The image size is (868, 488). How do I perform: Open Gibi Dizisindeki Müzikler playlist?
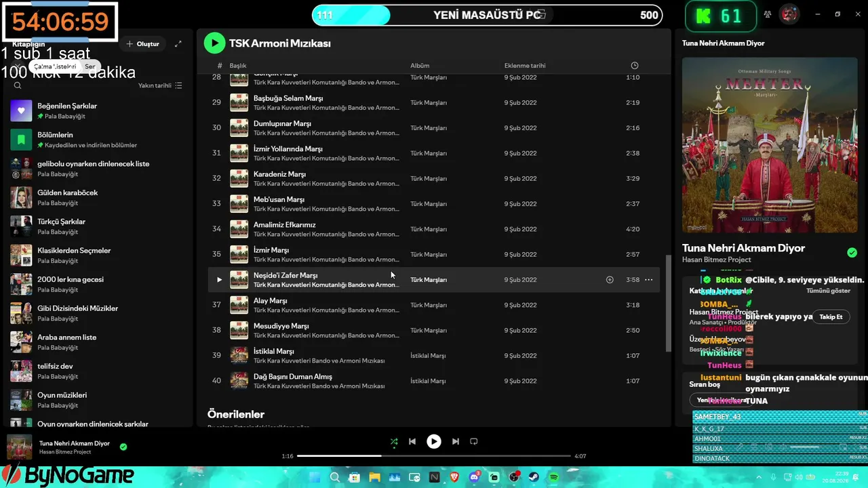tap(98, 313)
